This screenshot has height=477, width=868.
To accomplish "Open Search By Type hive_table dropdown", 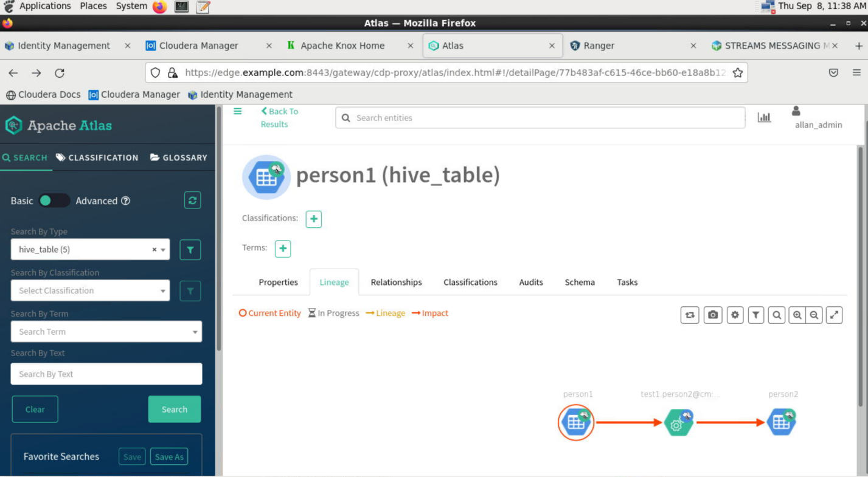I will pyautogui.click(x=90, y=250).
